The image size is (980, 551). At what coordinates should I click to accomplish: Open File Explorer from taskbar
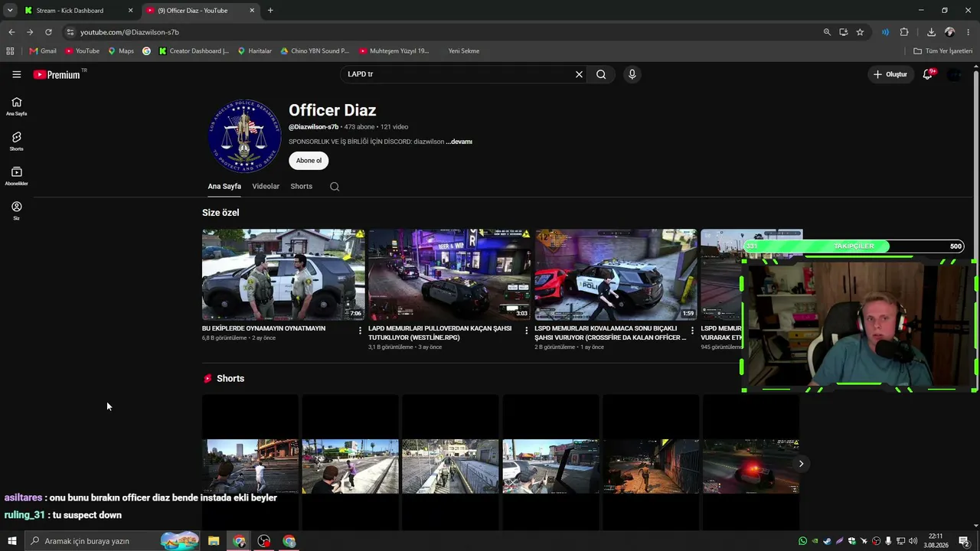click(x=214, y=541)
